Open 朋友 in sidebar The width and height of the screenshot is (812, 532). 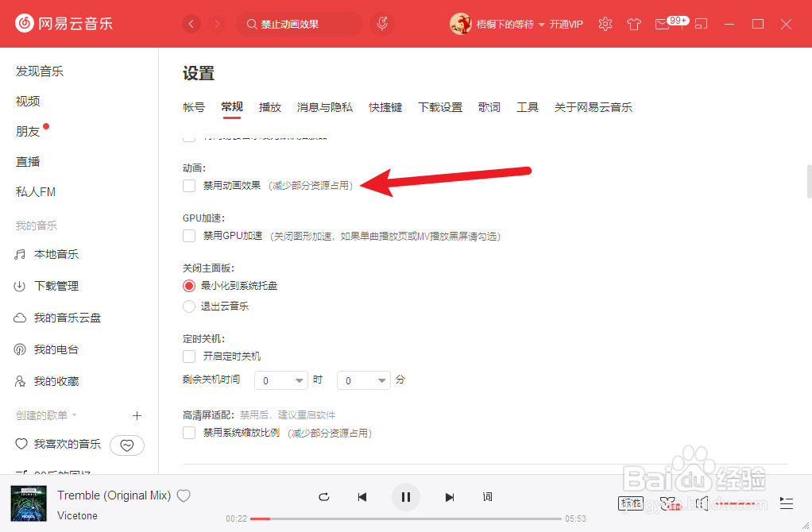click(x=28, y=132)
